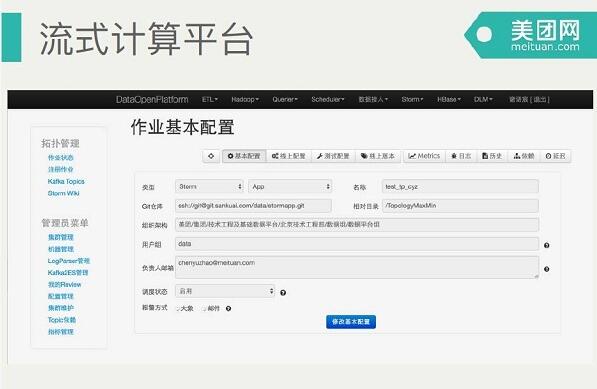Image resolution: width=597 pixels, height=389 pixels.
Task: Open the Storm type dropdown
Action: pyautogui.click(x=209, y=187)
